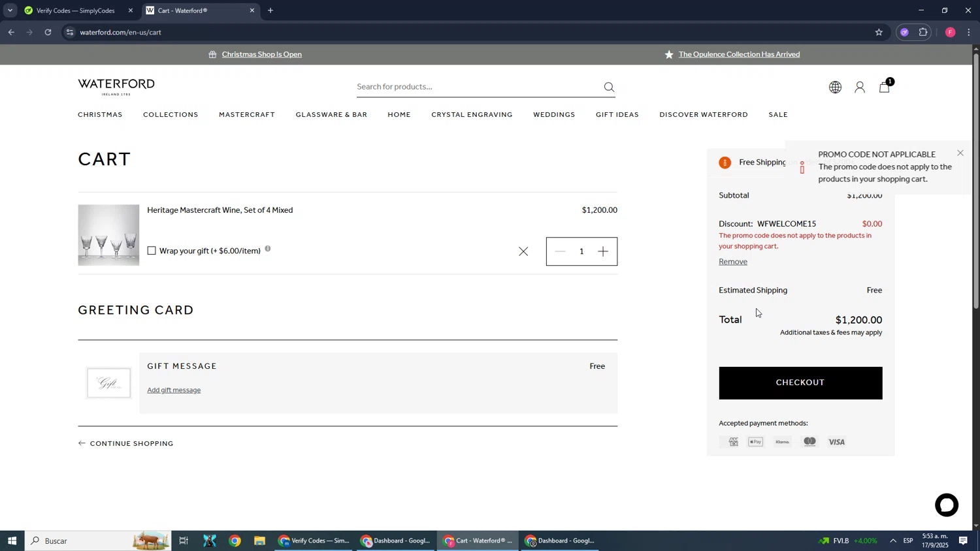Open the MASTERCRAFT menu
This screenshot has width=980, height=551.
point(247,115)
